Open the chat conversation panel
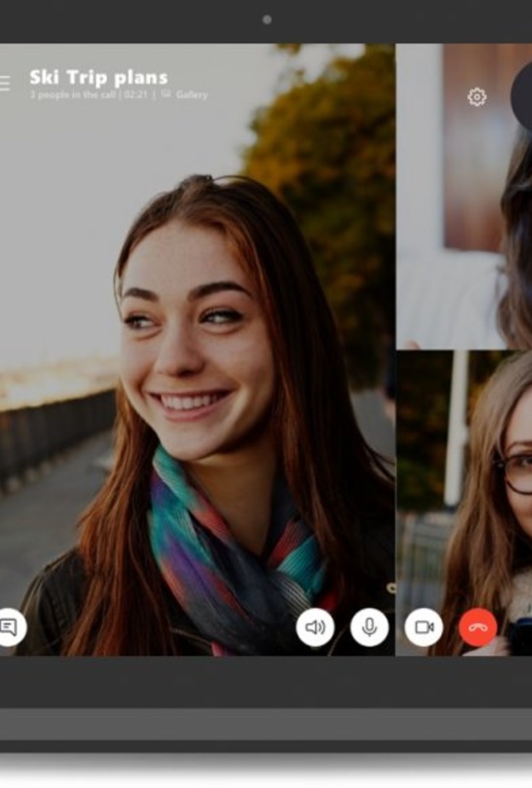Screen dimensions: 532x788 tap(9, 628)
